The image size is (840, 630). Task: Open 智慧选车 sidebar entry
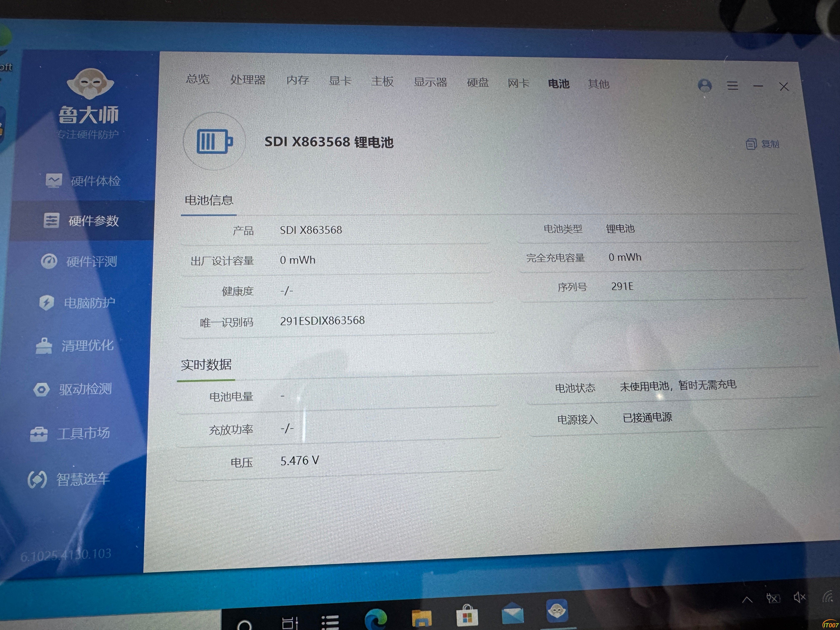click(68, 479)
